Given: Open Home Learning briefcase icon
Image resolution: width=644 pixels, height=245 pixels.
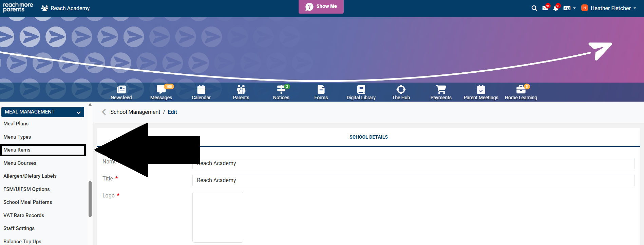Looking at the screenshot, I should (x=521, y=90).
